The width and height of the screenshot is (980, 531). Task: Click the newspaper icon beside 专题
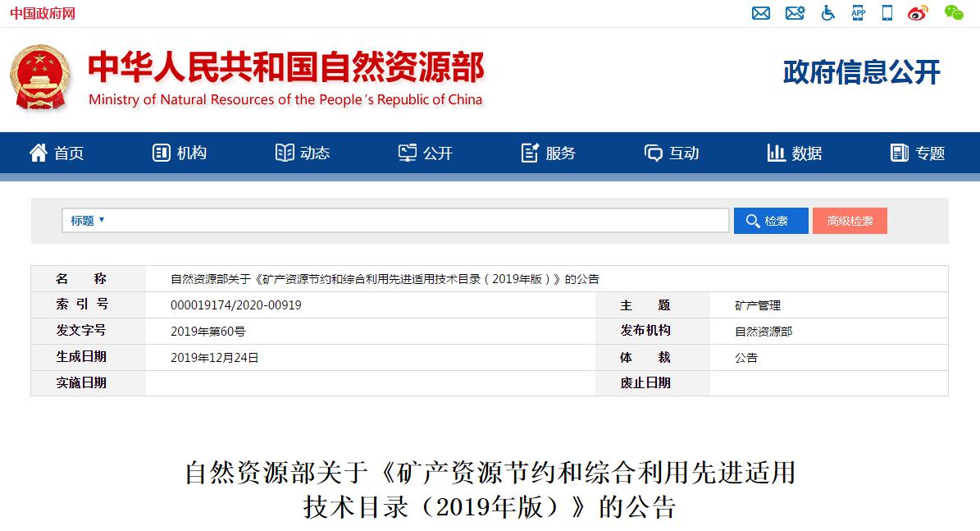point(900,153)
